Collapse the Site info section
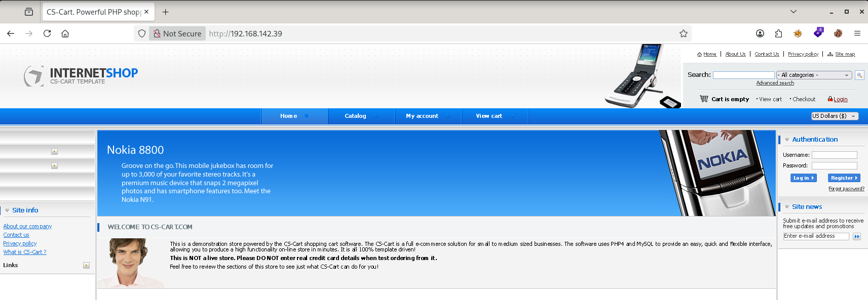 [7, 210]
